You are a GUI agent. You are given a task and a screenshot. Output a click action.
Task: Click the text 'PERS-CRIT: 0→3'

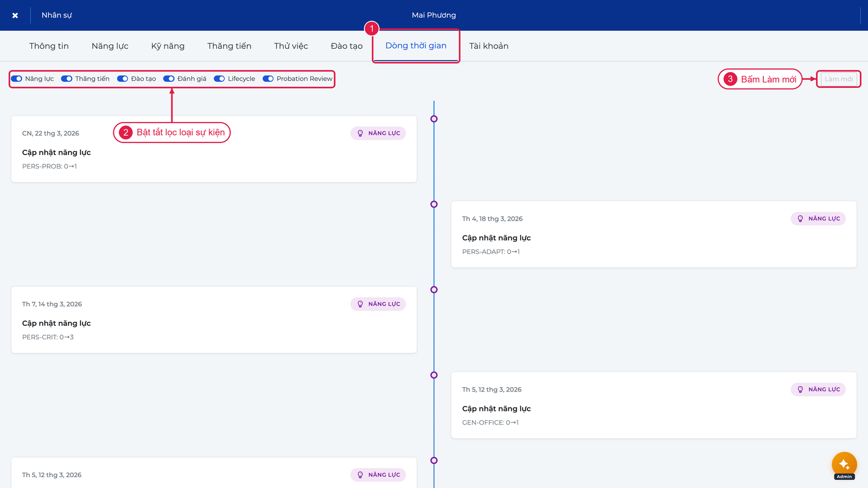48,337
